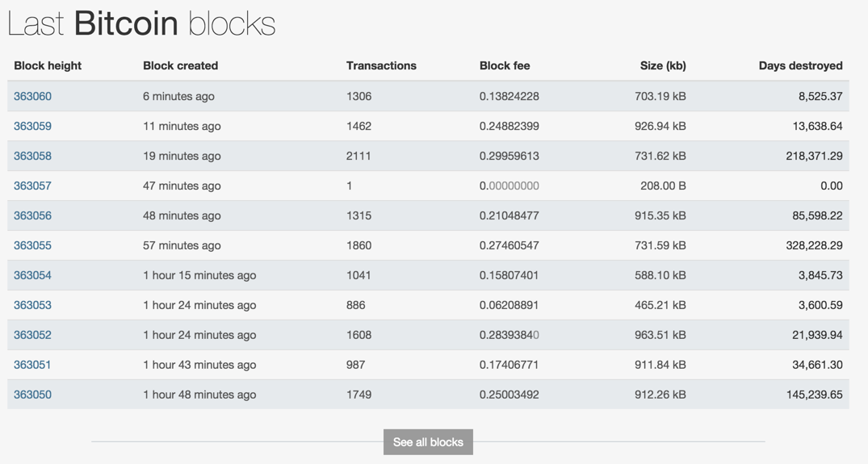The width and height of the screenshot is (868, 464).
Task: Open block 363050 link
Action: click(32, 395)
